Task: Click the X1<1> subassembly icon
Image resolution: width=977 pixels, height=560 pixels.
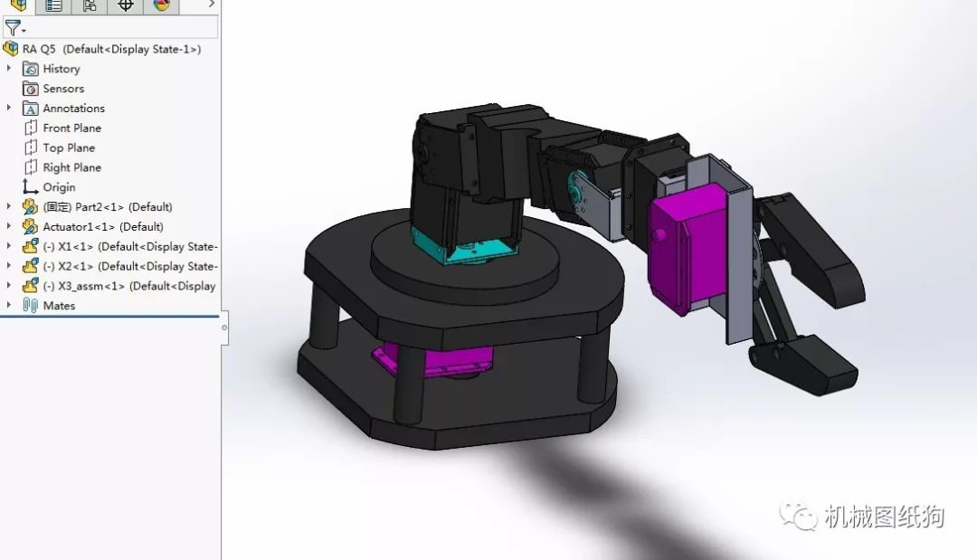Action: [30, 246]
